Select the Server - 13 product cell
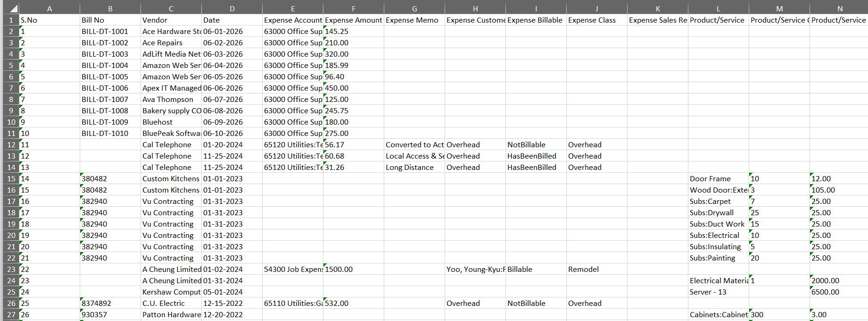868x321 pixels. (x=719, y=292)
